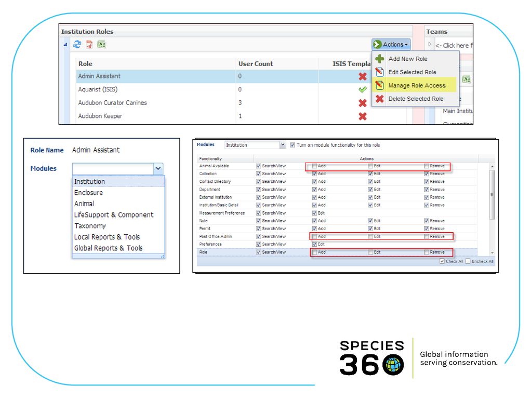Enable Edit for Animal Available

pyautogui.click(x=370, y=166)
